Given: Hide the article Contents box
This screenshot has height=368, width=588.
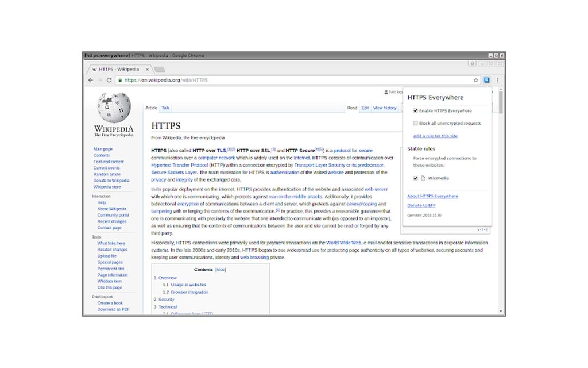Looking at the screenshot, I should click(220, 269).
